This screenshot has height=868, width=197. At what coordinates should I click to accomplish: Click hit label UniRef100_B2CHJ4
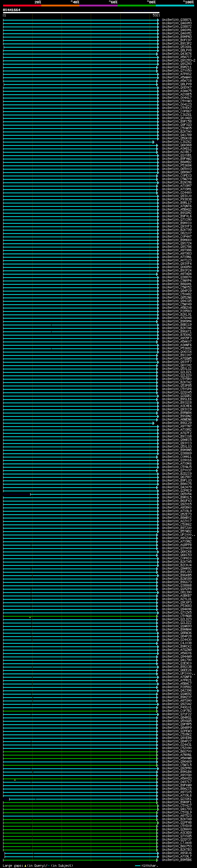click(176, 565)
